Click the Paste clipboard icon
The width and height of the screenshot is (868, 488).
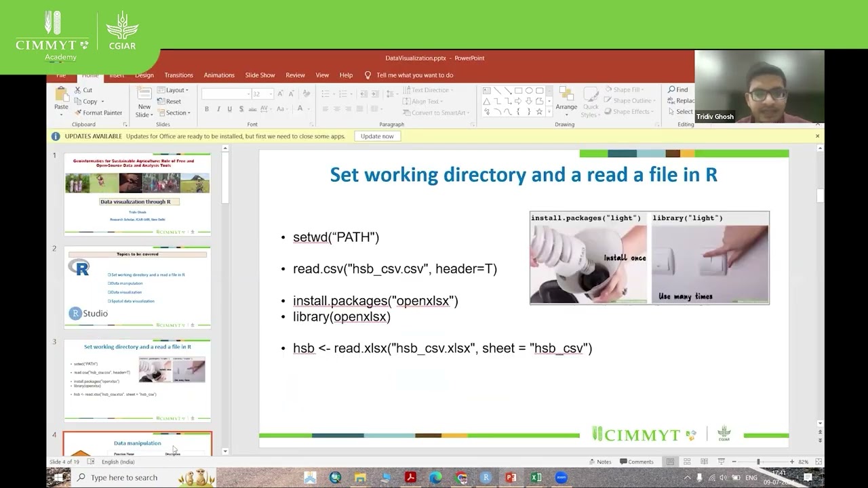click(x=61, y=95)
